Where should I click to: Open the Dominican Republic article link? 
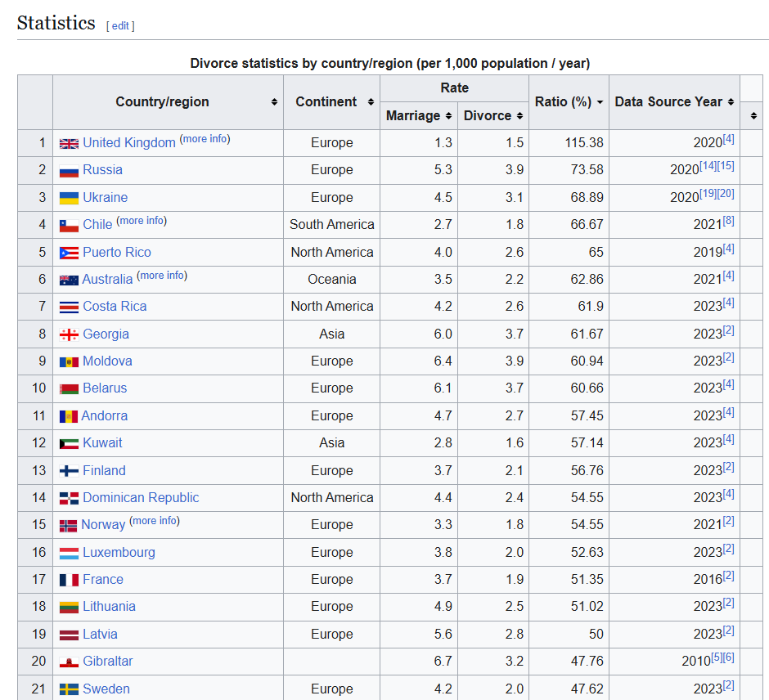pos(141,497)
